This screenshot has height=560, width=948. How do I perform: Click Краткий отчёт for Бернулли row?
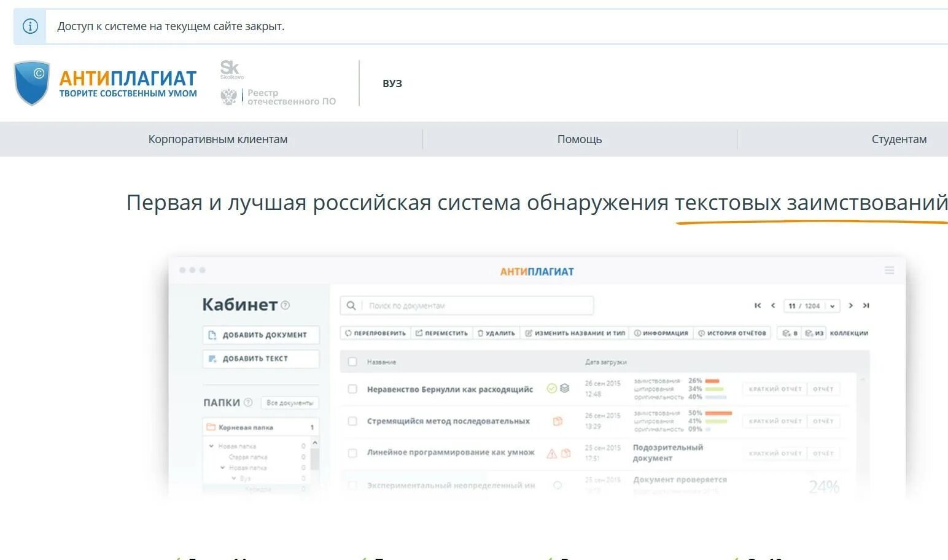(775, 389)
